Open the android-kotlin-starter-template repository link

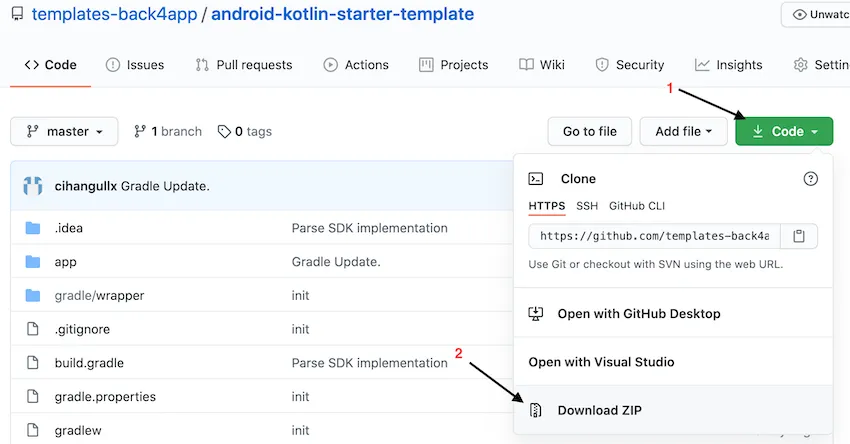[x=342, y=14]
